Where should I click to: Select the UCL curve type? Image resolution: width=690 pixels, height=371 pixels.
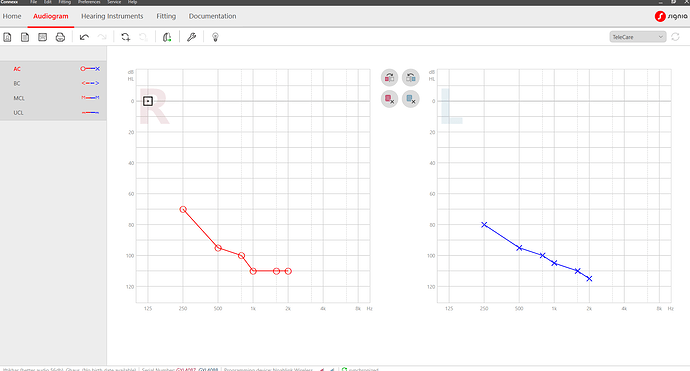click(x=53, y=113)
